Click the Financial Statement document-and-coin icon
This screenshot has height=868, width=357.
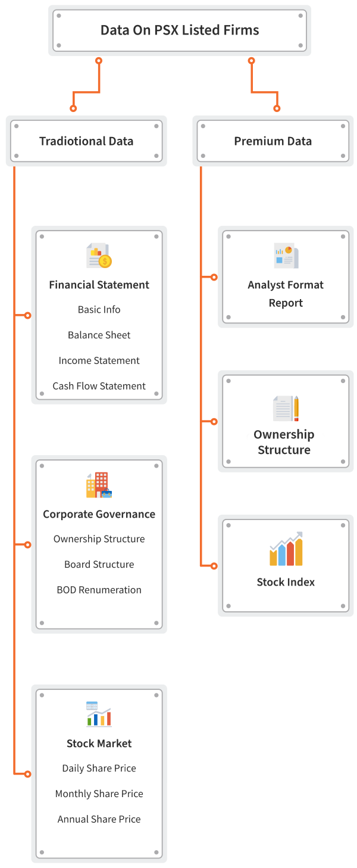click(x=99, y=256)
